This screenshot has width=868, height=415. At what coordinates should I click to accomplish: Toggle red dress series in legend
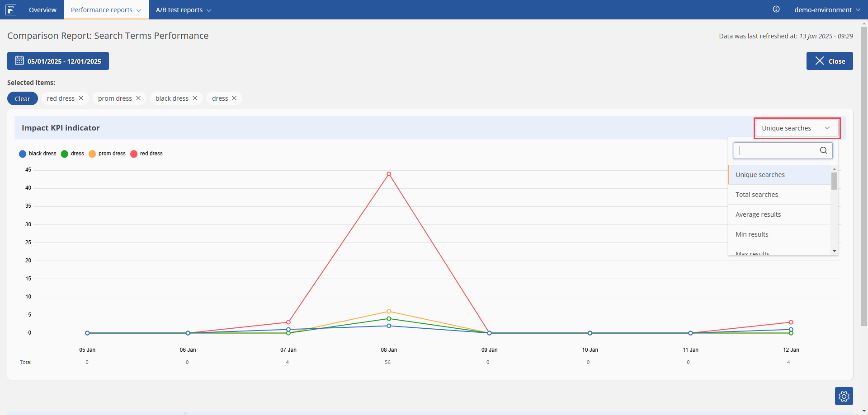click(x=146, y=154)
